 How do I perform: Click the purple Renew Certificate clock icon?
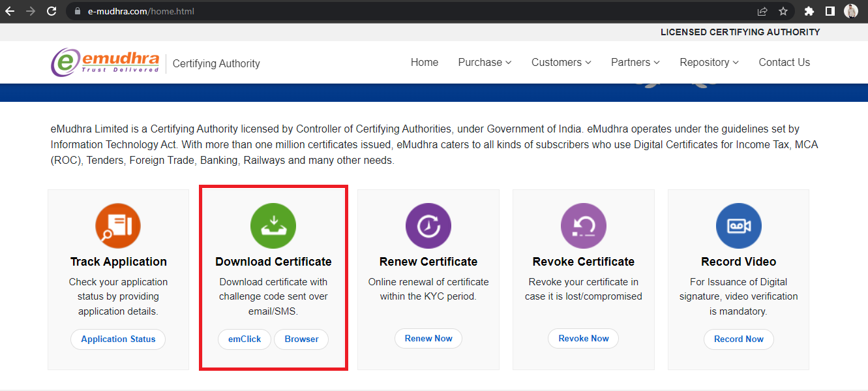coord(428,225)
